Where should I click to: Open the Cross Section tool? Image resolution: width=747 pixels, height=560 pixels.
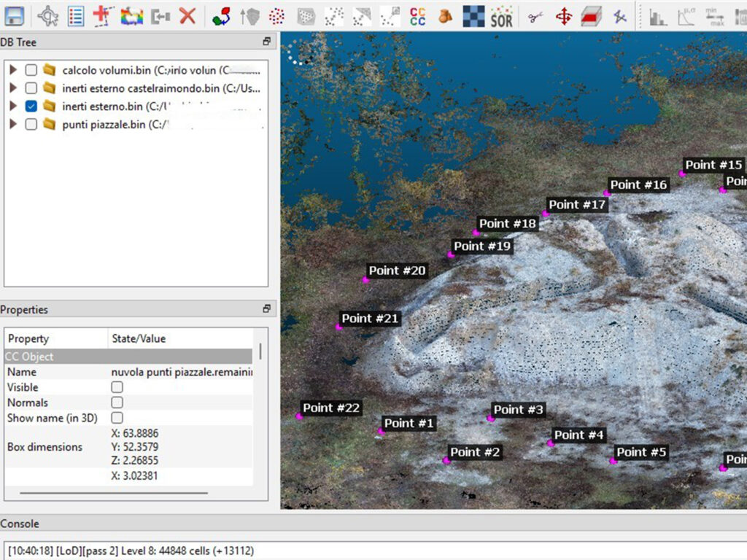[591, 16]
